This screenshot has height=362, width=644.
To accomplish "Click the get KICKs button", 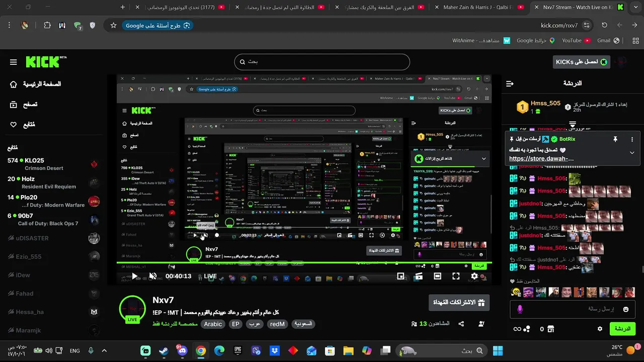I will coord(581,62).
